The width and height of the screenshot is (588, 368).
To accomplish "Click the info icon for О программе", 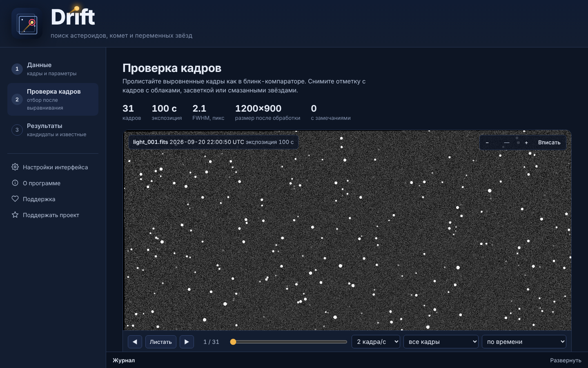I will pos(15,183).
